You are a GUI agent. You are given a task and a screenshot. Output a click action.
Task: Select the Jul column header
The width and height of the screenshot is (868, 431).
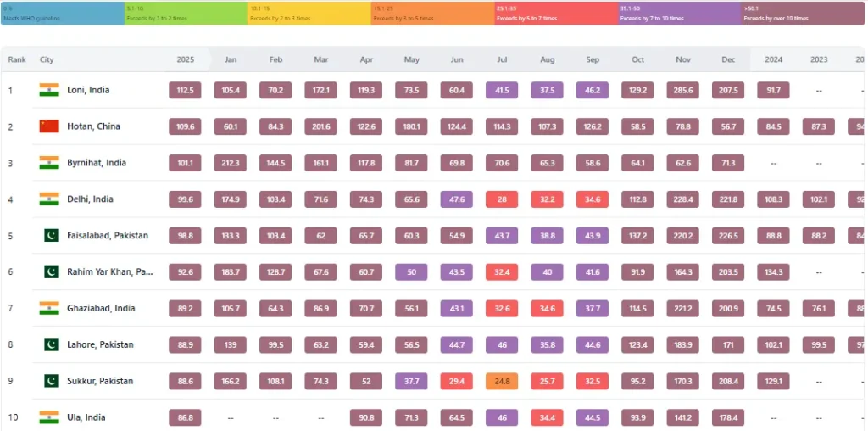coord(502,59)
